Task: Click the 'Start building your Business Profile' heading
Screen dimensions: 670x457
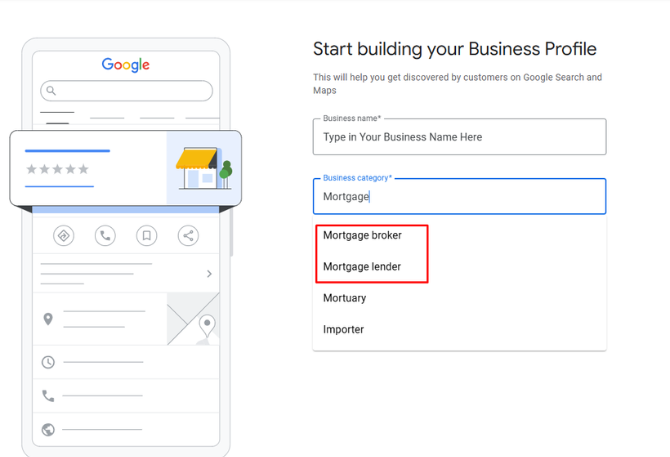Action: [x=455, y=49]
